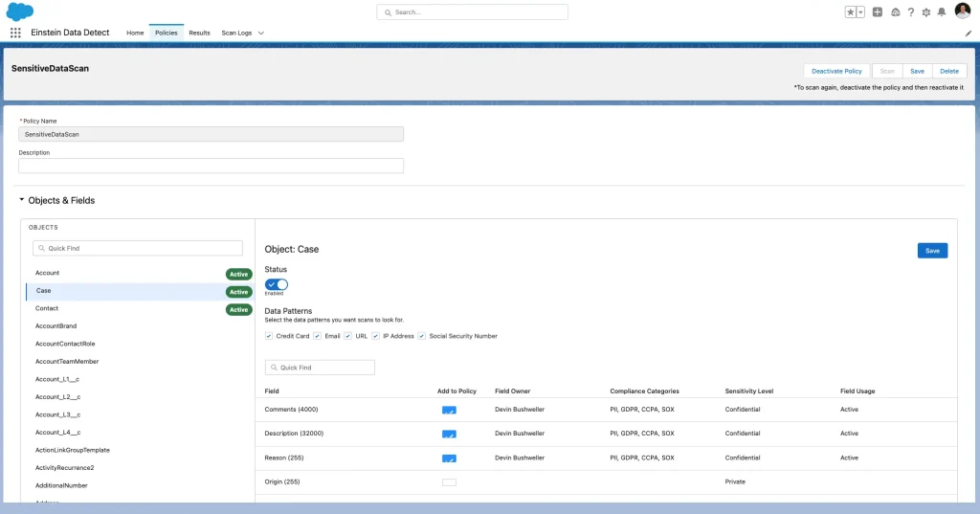
Task: Click the Global Actions plus icon
Action: pyautogui.click(x=878, y=11)
